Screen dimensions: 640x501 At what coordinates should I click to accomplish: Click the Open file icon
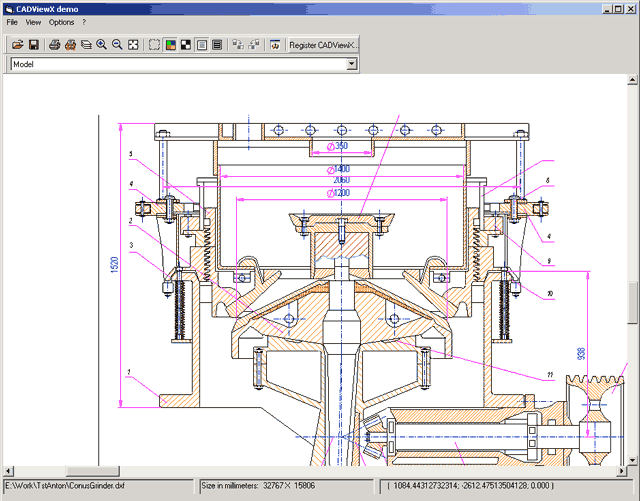17,45
